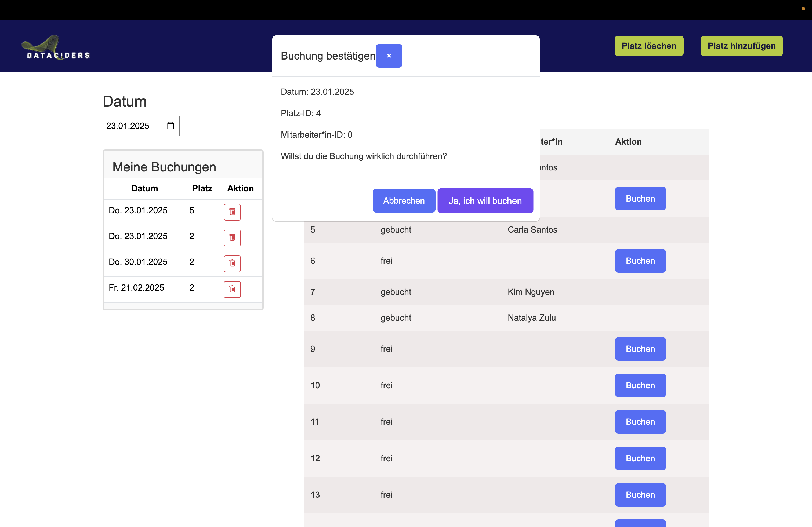
Task: Delete booking Do. 23.01.2025 Platz 5
Action: [232, 212]
